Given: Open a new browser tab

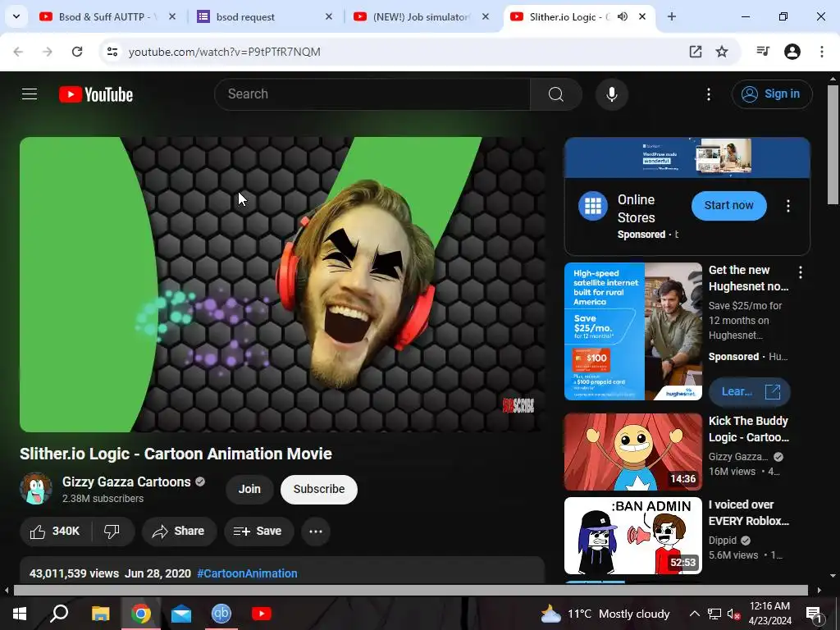Looking at the screenshot, I should [671, 16].
